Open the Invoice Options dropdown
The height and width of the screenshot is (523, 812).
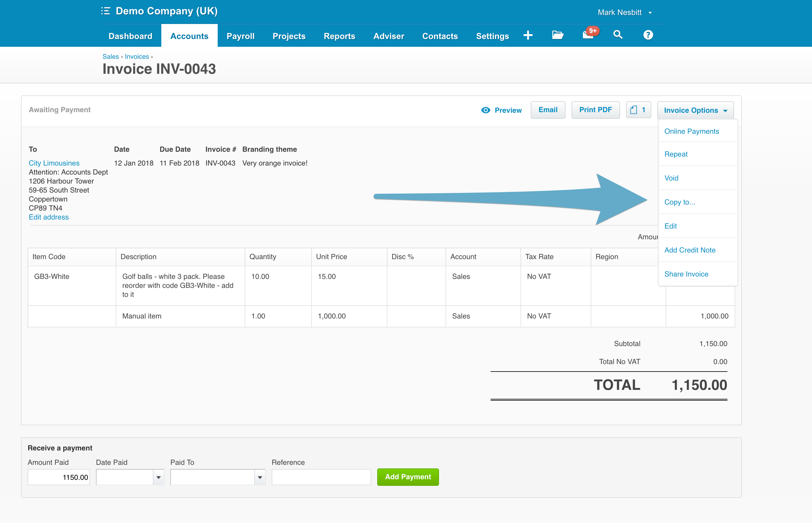coord(695,110)
